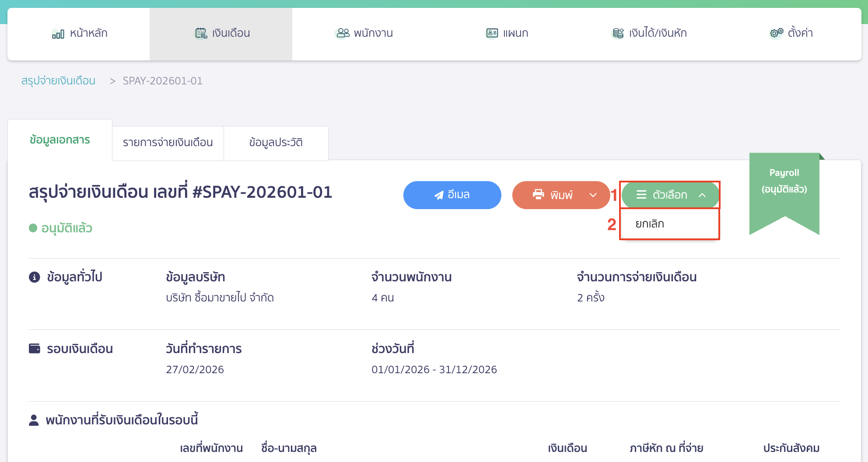Open the ข้อมูลประวัติ tab
Image resolution: width=868 pixels, height=462 pixels.
(x=276, y=143)
